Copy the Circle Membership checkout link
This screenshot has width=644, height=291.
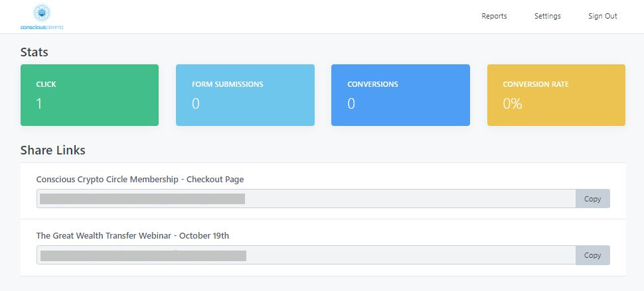pyautogui.click(x=592, y=199)
